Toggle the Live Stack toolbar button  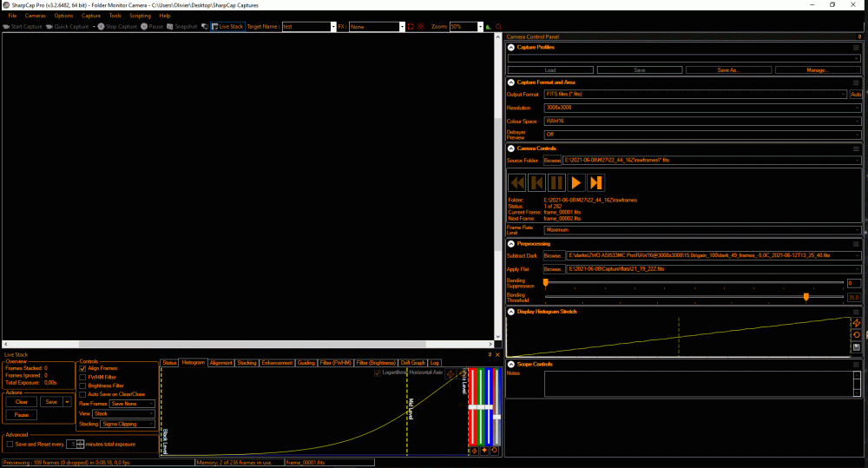tap(227, 27)
